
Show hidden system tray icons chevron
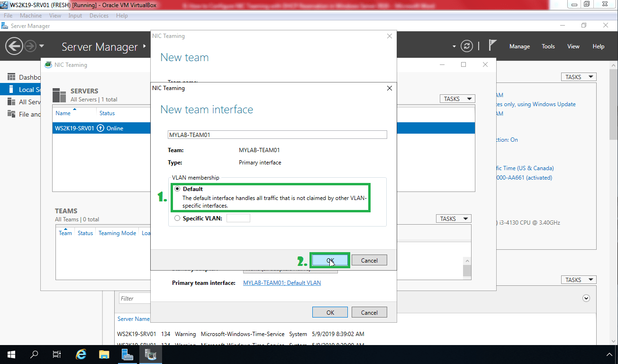tap(609, 355)
